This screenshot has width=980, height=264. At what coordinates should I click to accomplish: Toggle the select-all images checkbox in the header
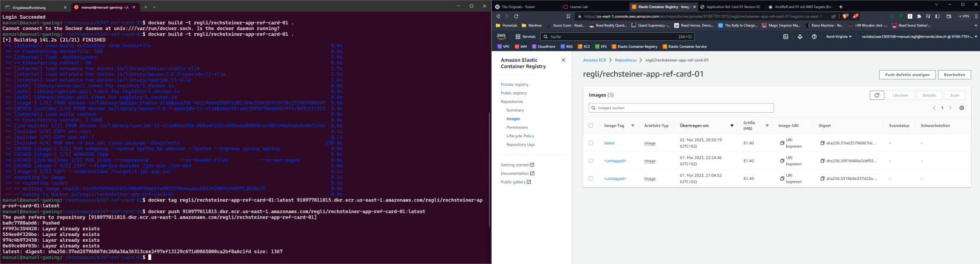click(x=591, y=126)
